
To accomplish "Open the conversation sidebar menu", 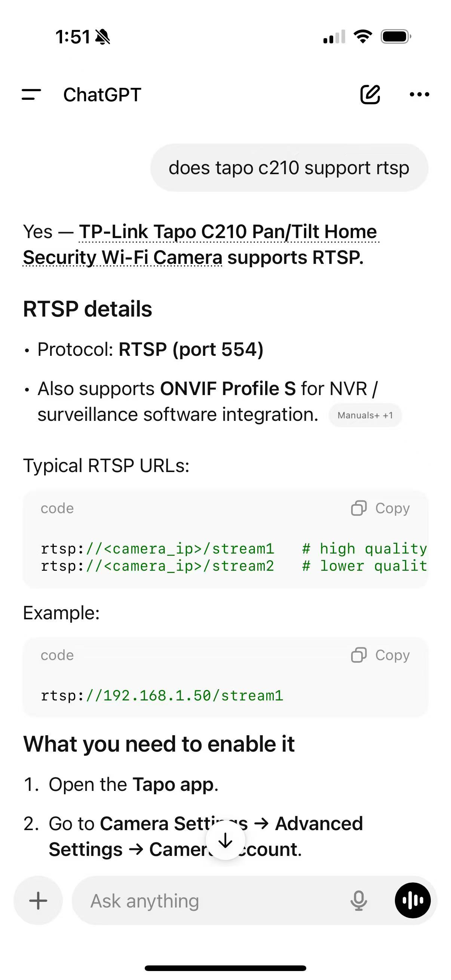I will tap(32, 95).
